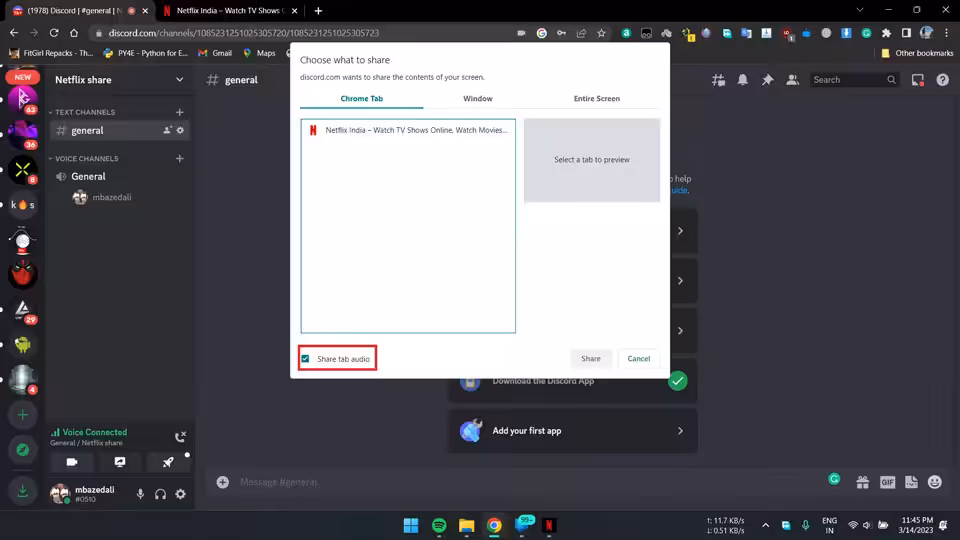Open the Discord inbox
The height and width of the screenshot is (540, 960).
pos(917,80)
